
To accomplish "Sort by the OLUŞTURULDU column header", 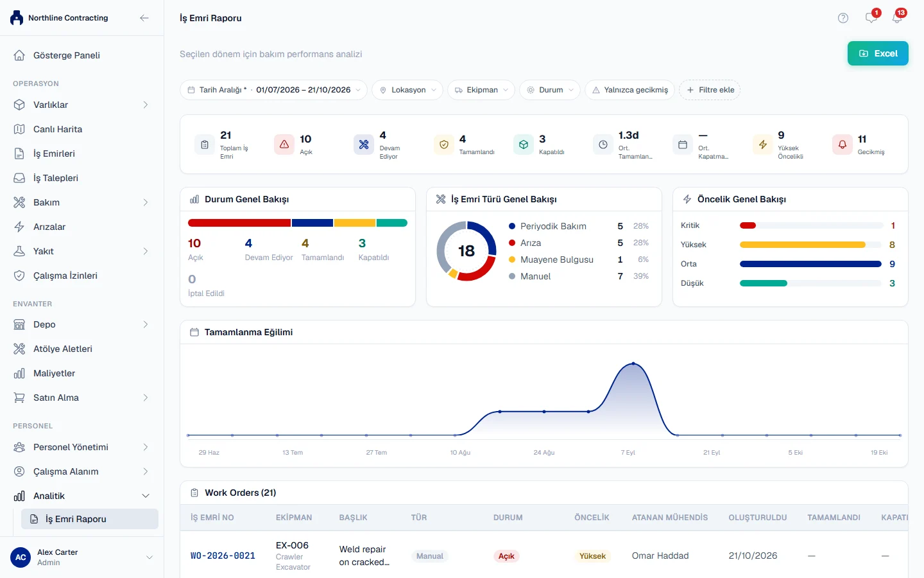I will click(x=758, y=518).
